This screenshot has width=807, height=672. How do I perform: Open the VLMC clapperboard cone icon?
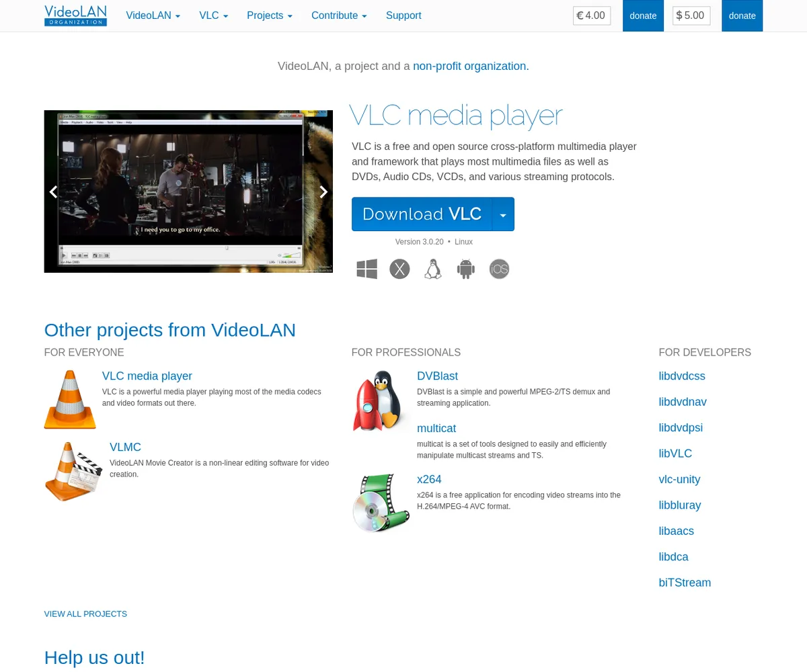(73, 471)
